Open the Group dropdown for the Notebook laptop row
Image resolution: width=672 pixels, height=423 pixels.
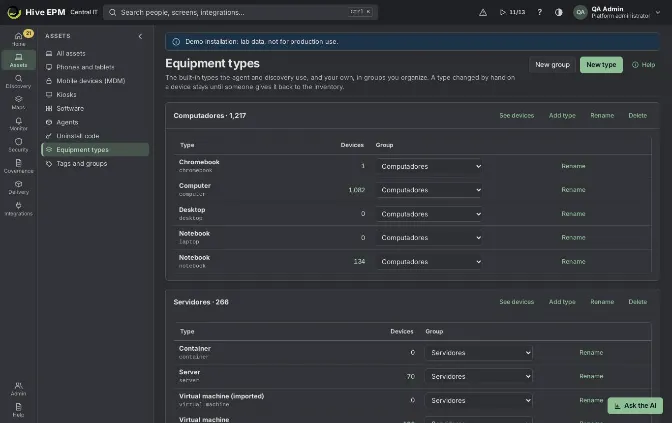pyautogui.click(x=429, y=237)
